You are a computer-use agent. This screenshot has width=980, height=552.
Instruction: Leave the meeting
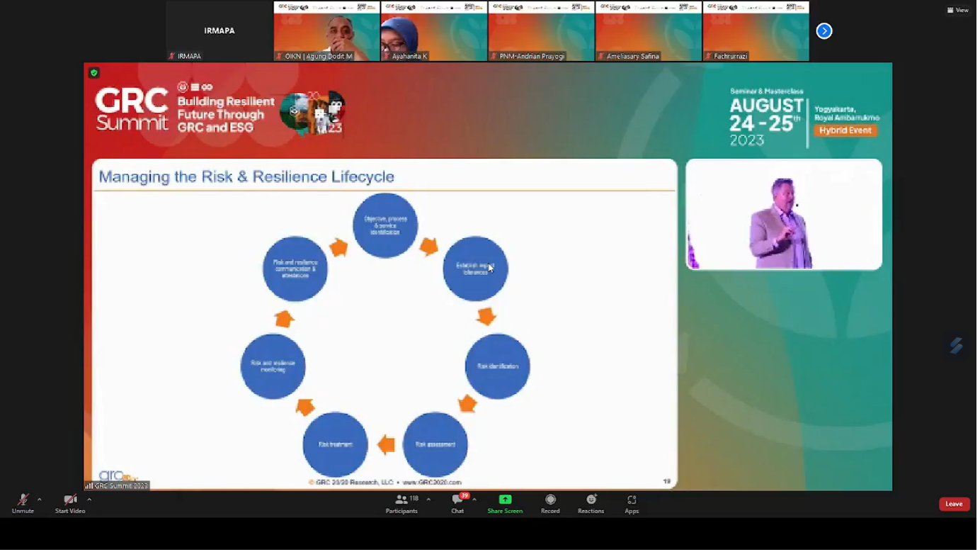coord(954,504)
